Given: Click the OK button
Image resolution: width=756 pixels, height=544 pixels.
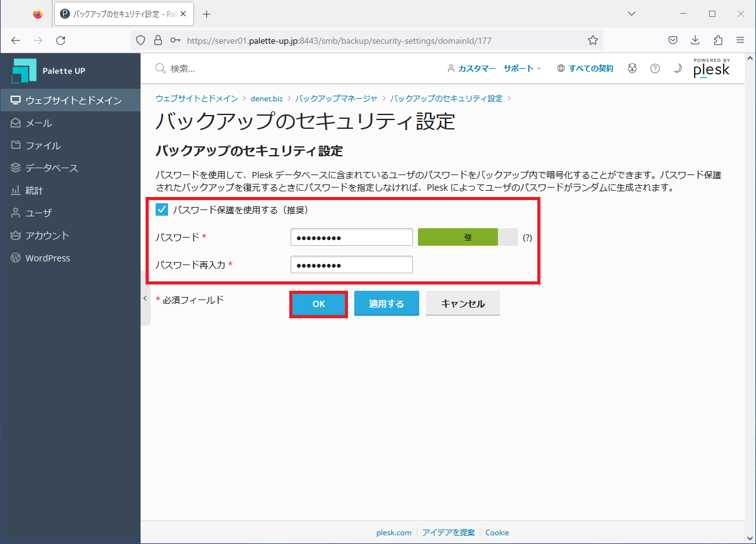Looking at the screenshot, I should pyautogui.click(x=319, y=304).
